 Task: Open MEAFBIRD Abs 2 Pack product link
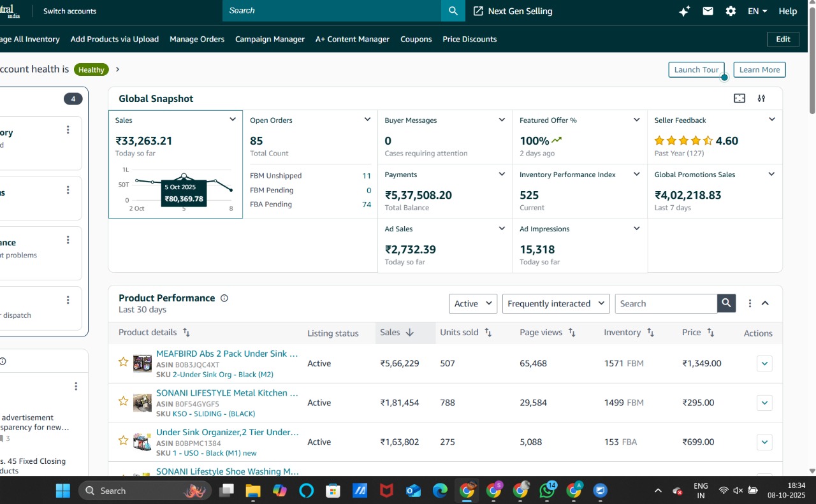point(227,353)
